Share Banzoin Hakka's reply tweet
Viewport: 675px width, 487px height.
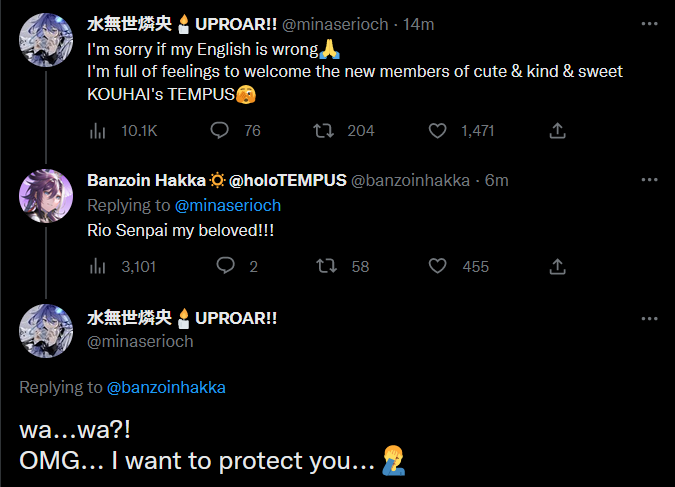pos(558,266)
